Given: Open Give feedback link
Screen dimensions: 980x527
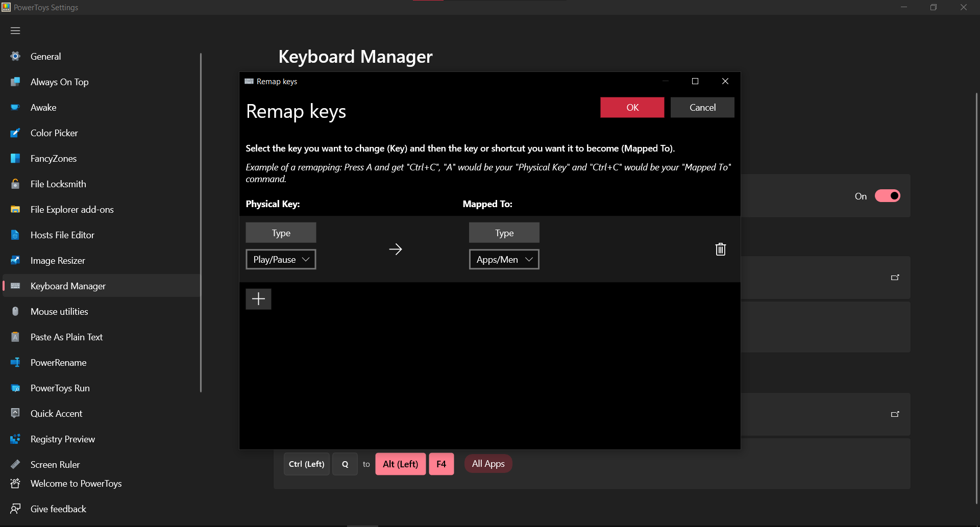Looking at the screenshot, I should [101, 509].
